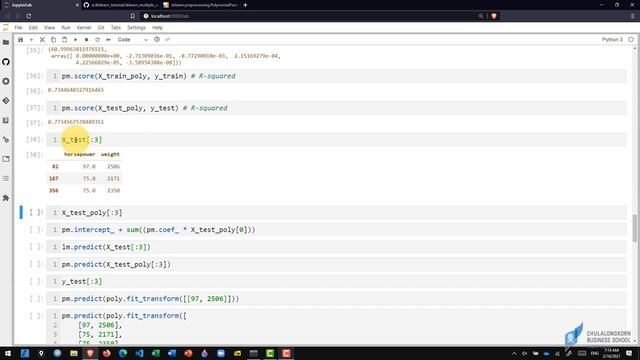Open Firefox from the taskbar
The image size is (640, 360).
tap(107, 353)
